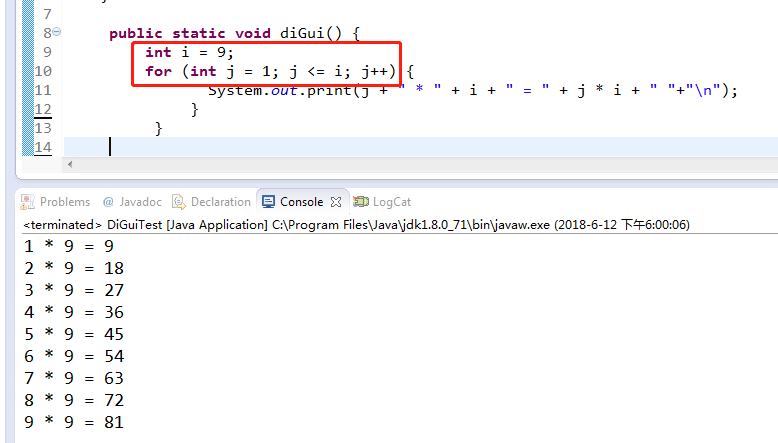Click console output '2 * 9 = 18'

[74, 268]
